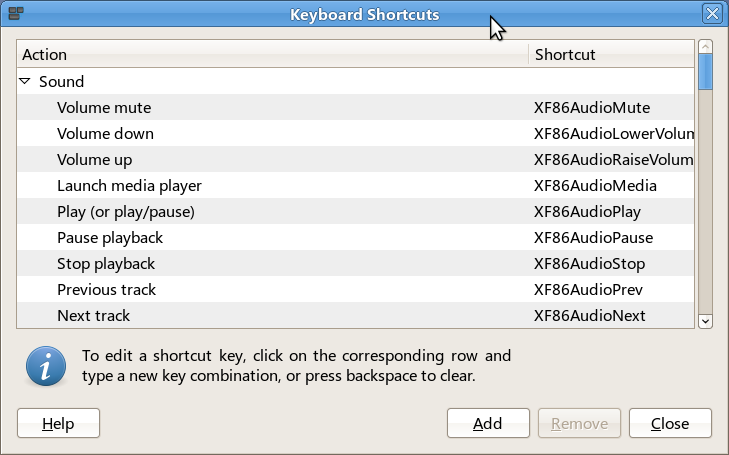This screenshot has height=455, width=729.
Task: Close the Keyboard Shortcuts window via X
Action: tap(712, 14)
